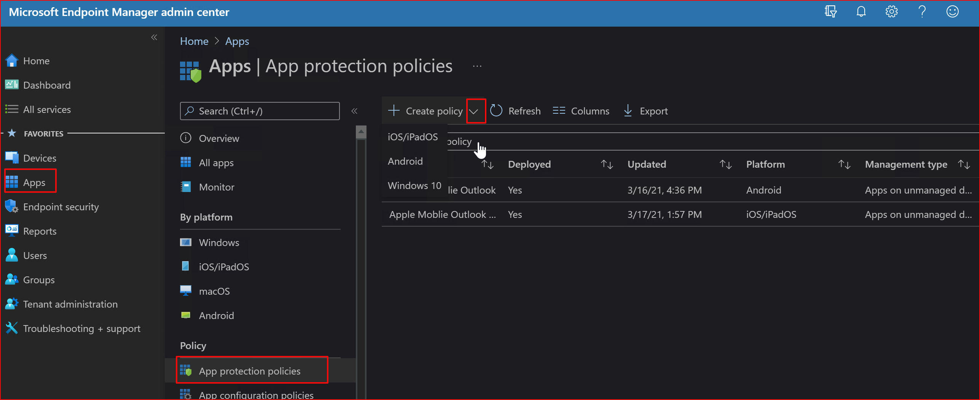The image size is (980, 400).
Task: Select Users in the navigation pane
Action: click(35, 255)
